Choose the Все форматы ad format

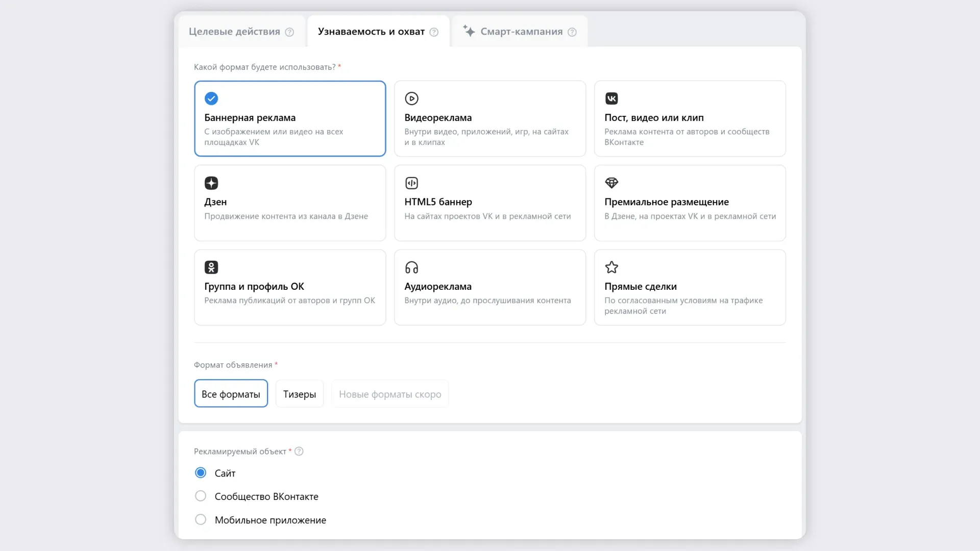(231, 393)
